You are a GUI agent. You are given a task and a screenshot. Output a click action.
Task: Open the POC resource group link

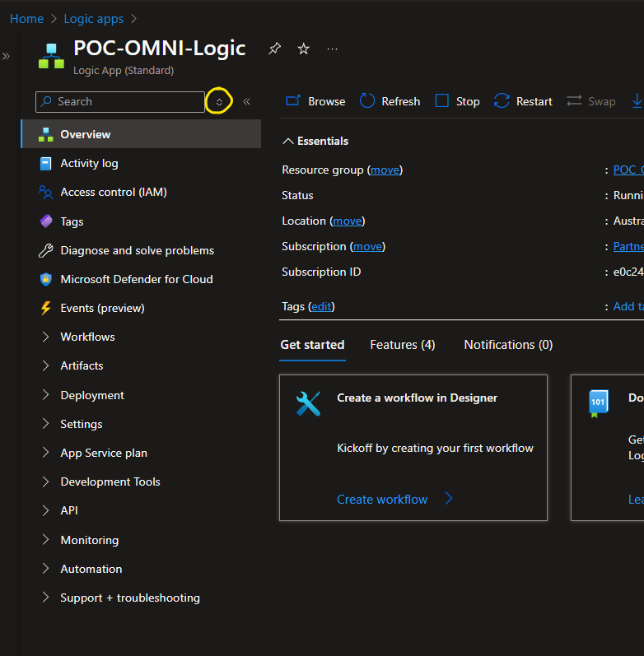pyautogui.click(x=628, y=170)
